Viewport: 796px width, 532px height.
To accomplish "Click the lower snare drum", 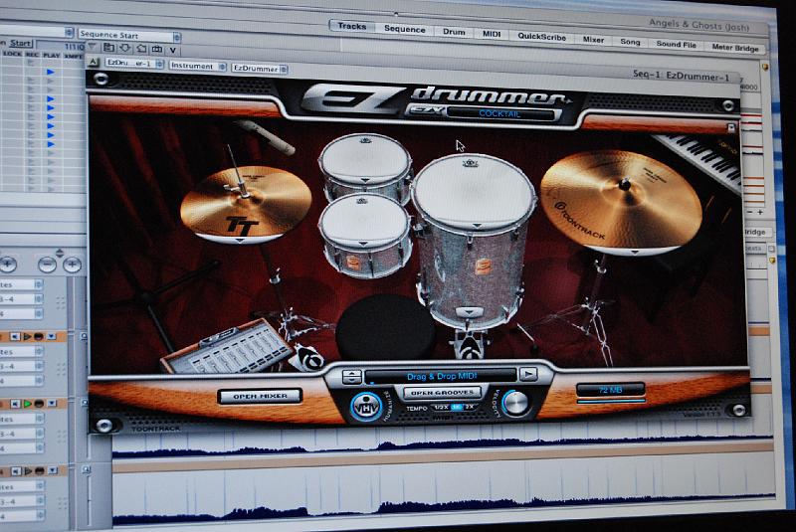I will click(x=364, y=234).
